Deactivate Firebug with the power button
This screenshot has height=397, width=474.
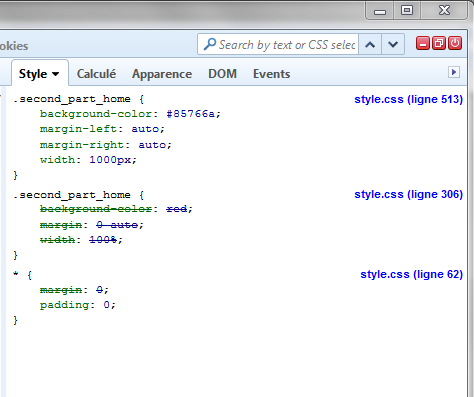pos(455,43)
